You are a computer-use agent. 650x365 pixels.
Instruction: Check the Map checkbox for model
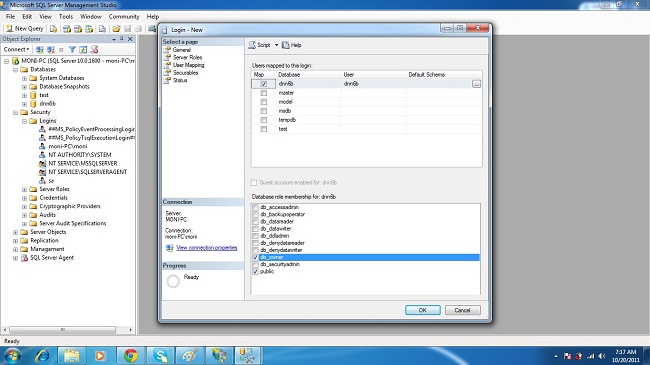pos(264,102)
